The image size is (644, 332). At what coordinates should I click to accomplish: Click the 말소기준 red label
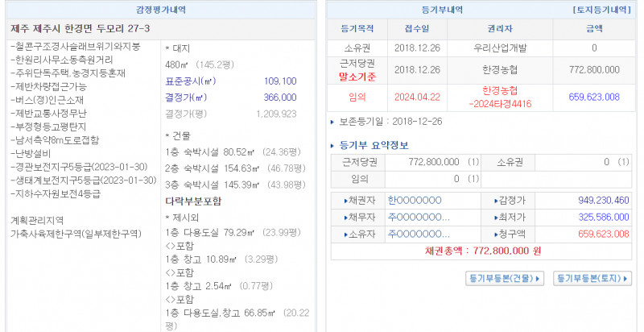(x=358, y=77)
